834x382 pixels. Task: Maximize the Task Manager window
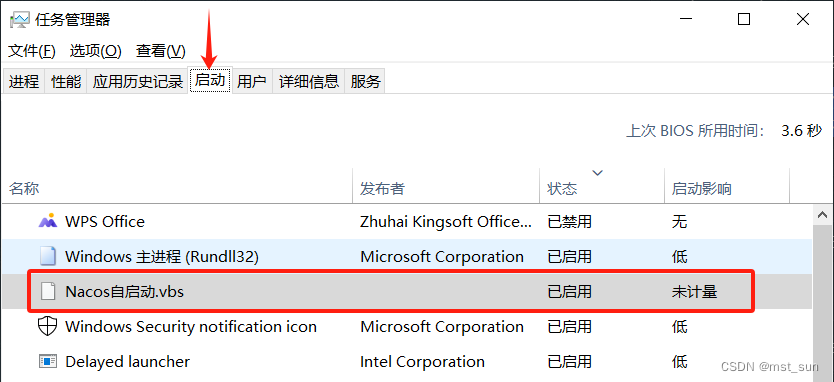pos(744,20)
